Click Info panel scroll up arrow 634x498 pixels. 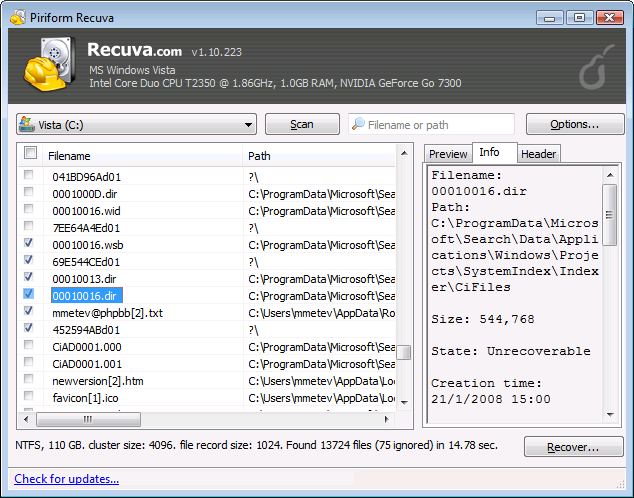pyautogui.click(x=610, y=175)
